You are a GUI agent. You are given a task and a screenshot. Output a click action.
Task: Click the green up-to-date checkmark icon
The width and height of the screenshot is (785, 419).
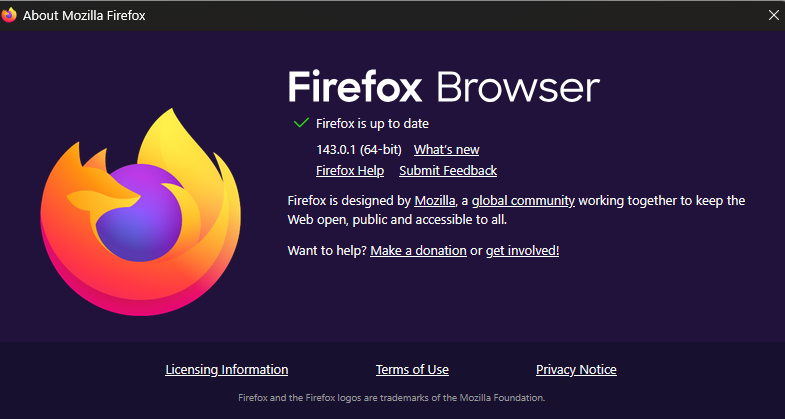300,123
